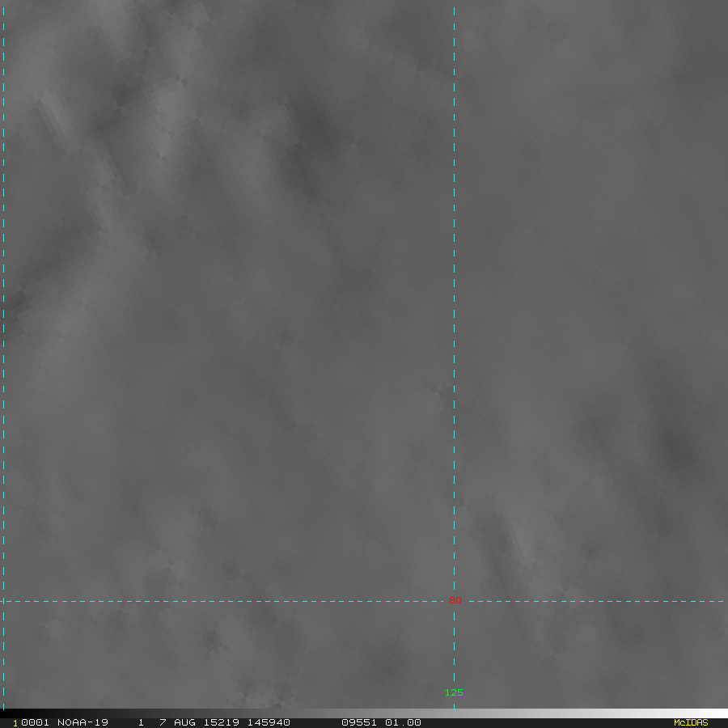728x728 pixels.
Task: Click the Julian date "15219" in status bar
Action: click(x=222, y=722)
